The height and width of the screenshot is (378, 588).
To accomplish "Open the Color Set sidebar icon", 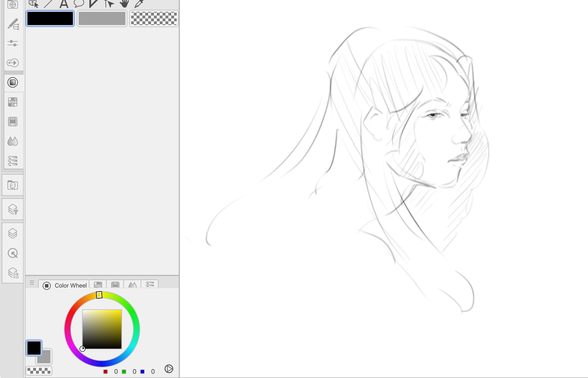I will (x=13, y=102).
